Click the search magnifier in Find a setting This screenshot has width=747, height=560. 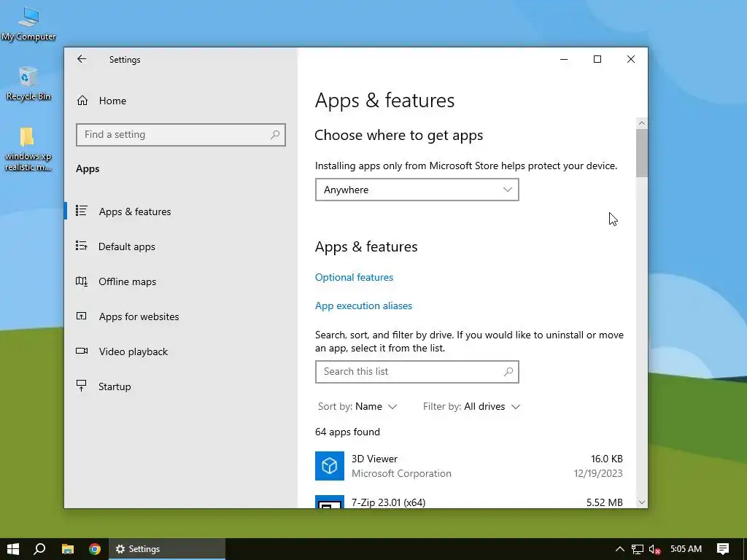click(x=275, y=135)
